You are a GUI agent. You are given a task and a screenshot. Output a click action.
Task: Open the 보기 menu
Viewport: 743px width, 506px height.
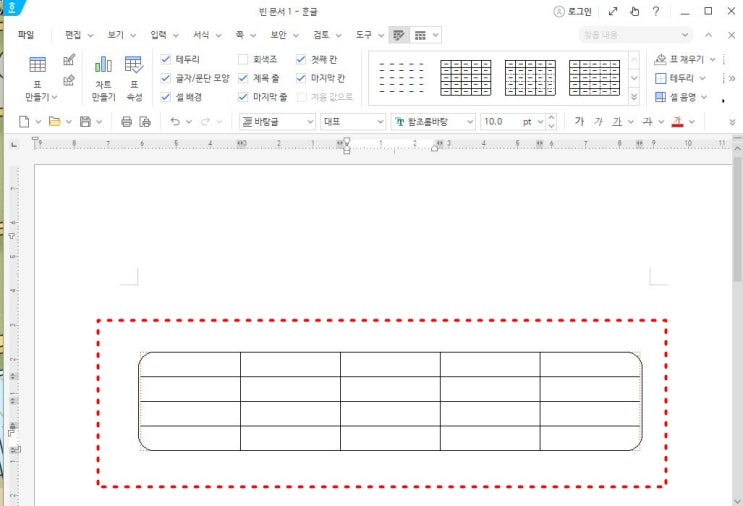(116, 35)
